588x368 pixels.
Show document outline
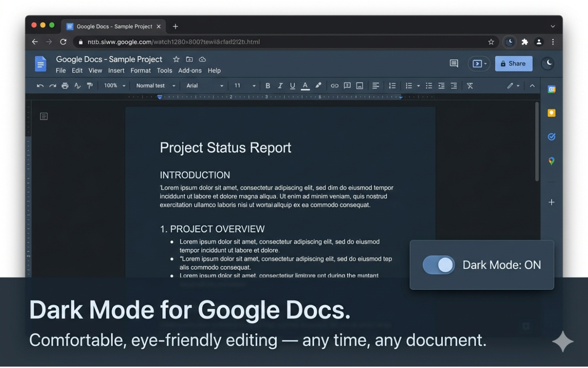click(x=44, y=116)
